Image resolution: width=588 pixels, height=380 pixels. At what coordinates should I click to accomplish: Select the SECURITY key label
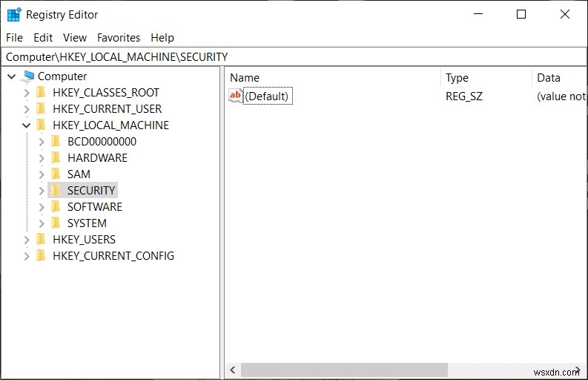(91, 191)
